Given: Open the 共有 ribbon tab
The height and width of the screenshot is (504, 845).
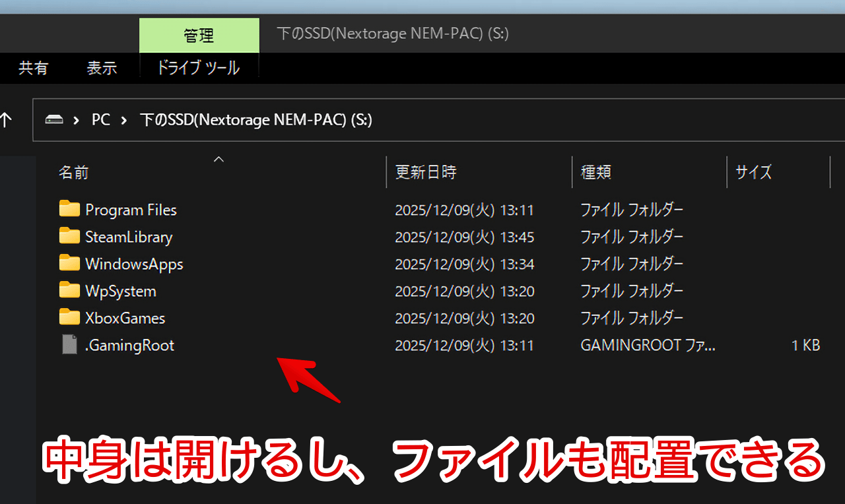Looking at the screenshot, I should [x=33, y=67].
